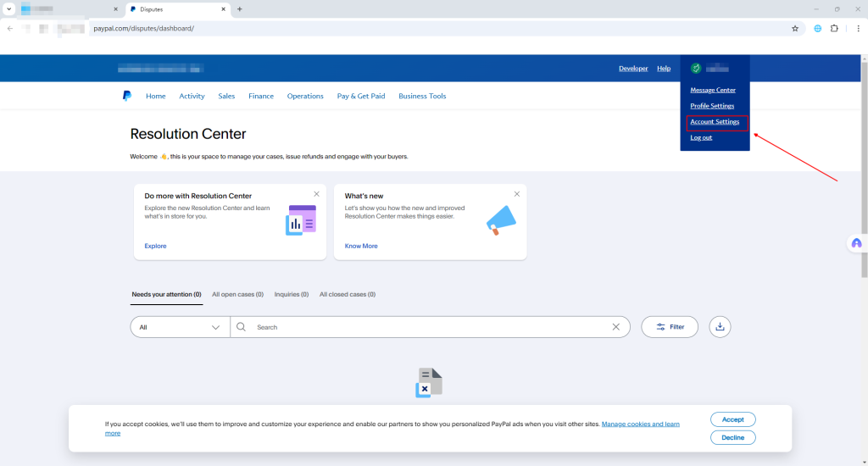Switch to All closed cases tab
Image resolution: width=868 pixels, height=466 pixels.
point(347,295)
